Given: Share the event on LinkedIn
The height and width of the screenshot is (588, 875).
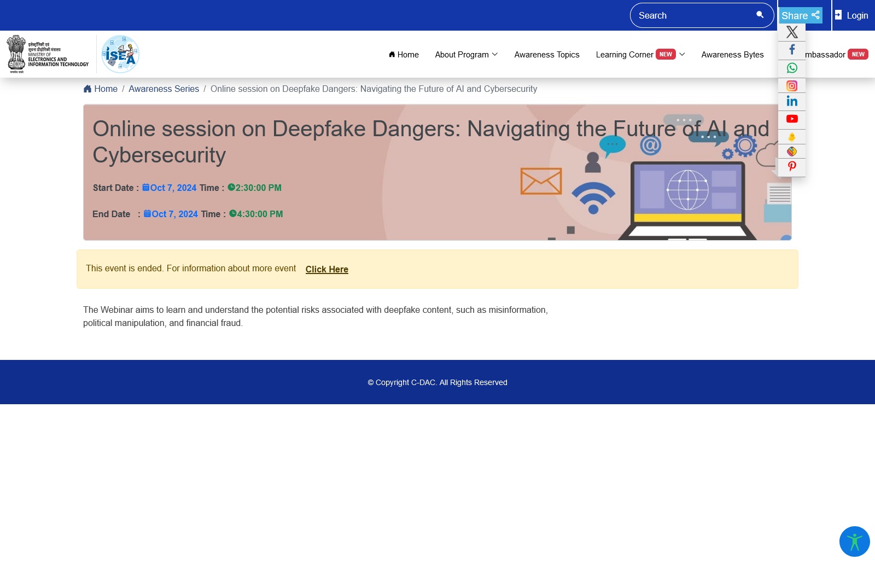Looking at the screenshot, I should pos(791,101).
